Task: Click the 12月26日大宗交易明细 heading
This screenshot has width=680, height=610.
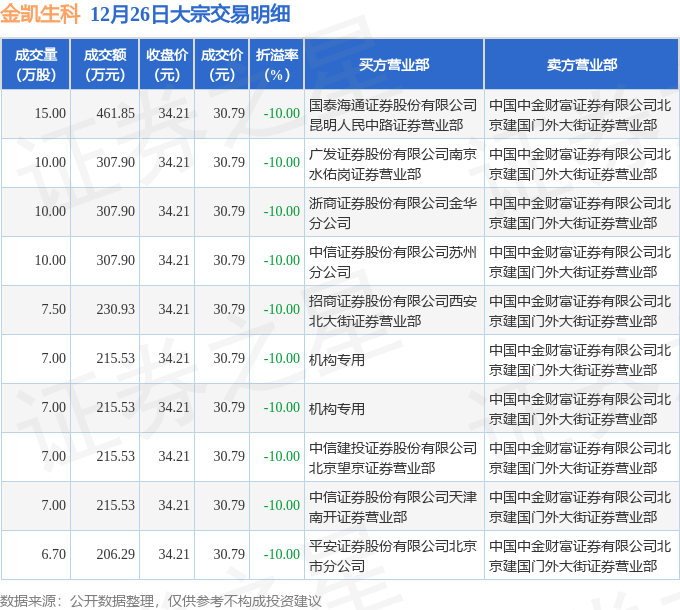Action: pyautogui.click(x=190, y=14)
